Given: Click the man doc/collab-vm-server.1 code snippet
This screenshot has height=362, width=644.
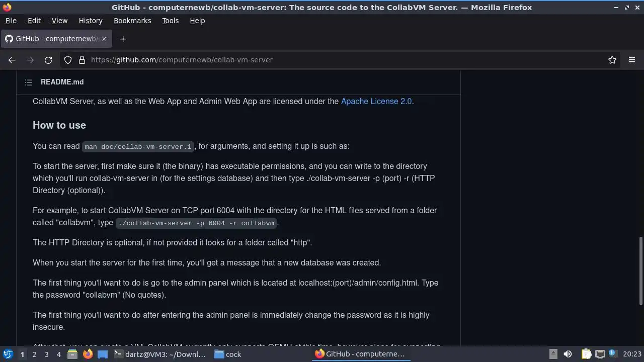Looking at the screenshot, I should (138, 146).
